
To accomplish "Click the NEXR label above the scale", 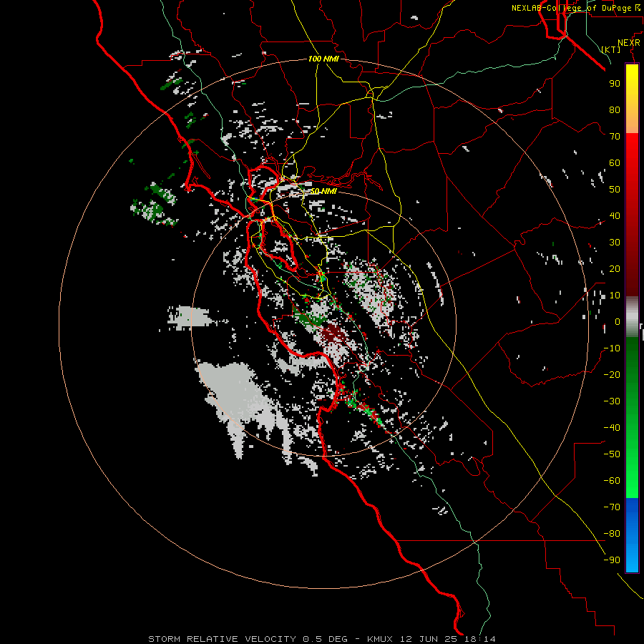I will 629,43.
